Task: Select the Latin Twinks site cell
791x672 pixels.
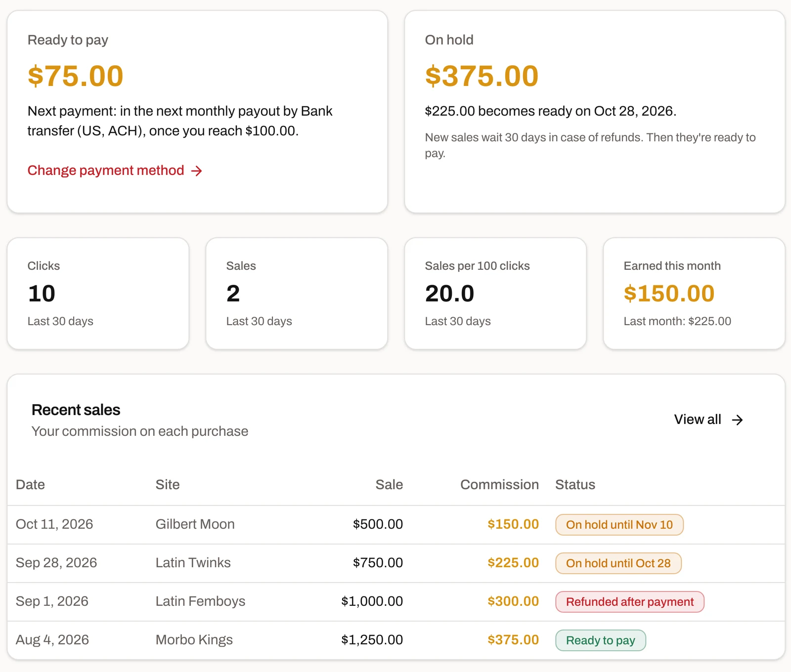Action: 193,563
